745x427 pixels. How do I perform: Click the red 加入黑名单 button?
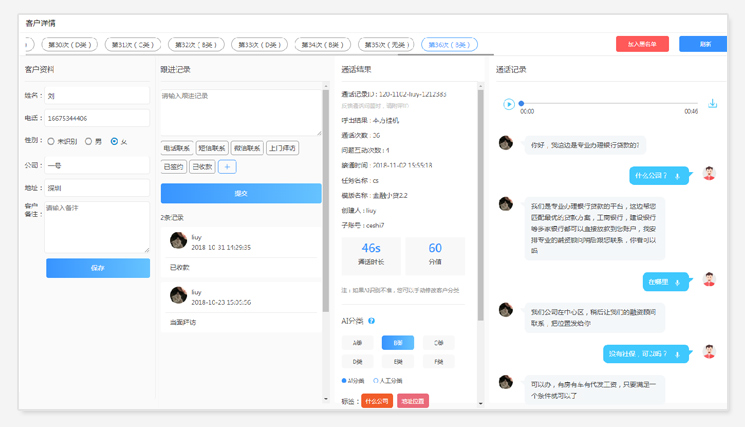(642, 44)
